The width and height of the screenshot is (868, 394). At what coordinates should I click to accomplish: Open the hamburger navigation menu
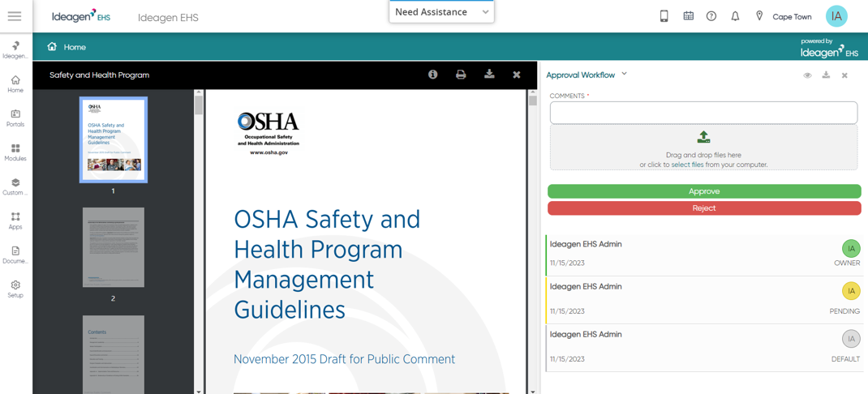[15, 16]
